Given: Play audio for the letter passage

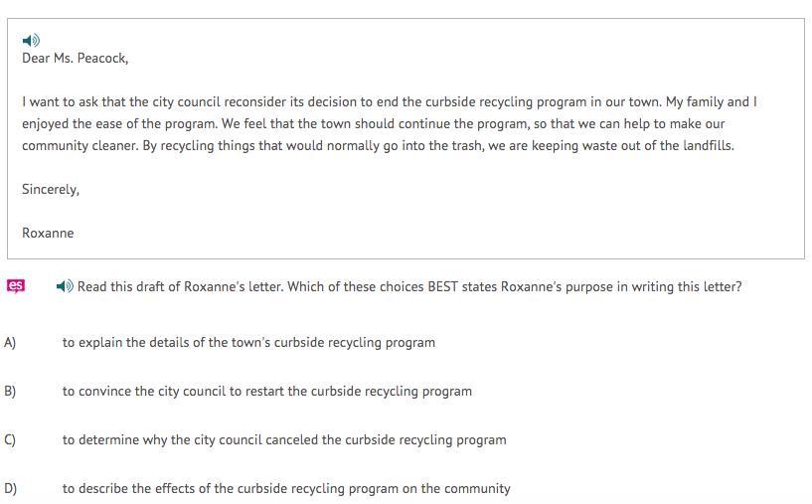Looking at the screenshot, I should click(x=31, y=41).
